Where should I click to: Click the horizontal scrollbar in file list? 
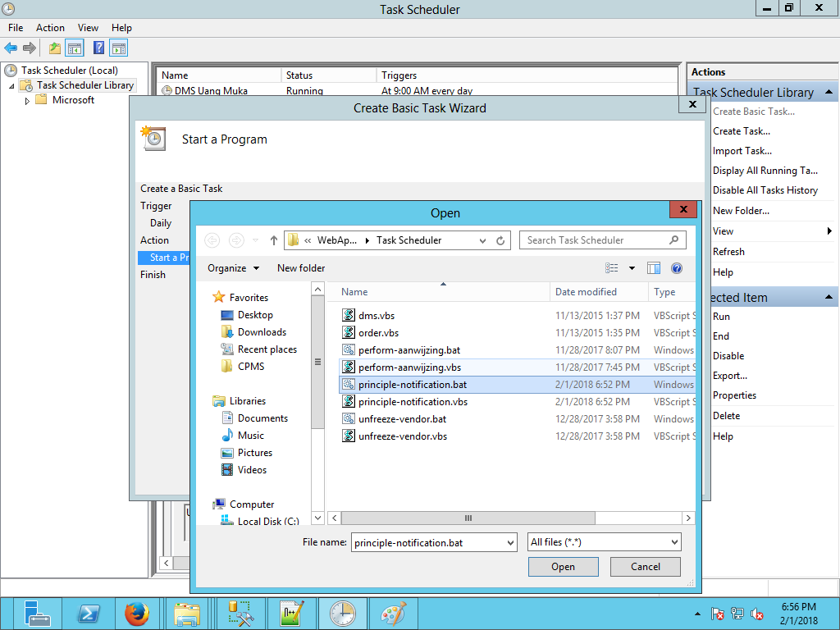click(468, 518)
